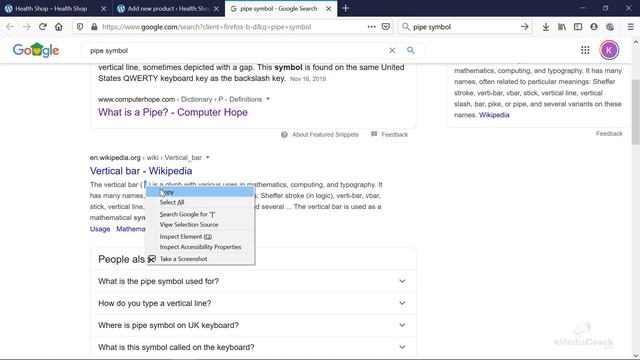
Task: Reload the current page
Action: [x=42, y=27]
